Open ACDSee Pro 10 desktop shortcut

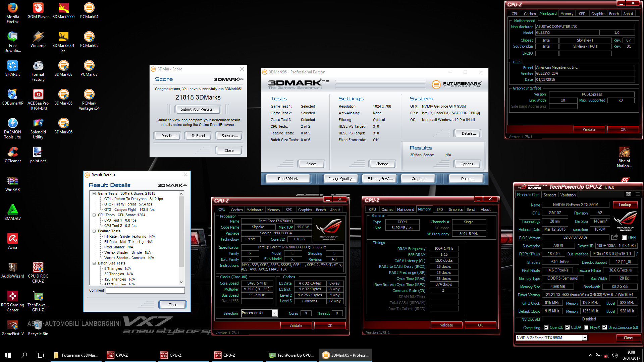38,99
